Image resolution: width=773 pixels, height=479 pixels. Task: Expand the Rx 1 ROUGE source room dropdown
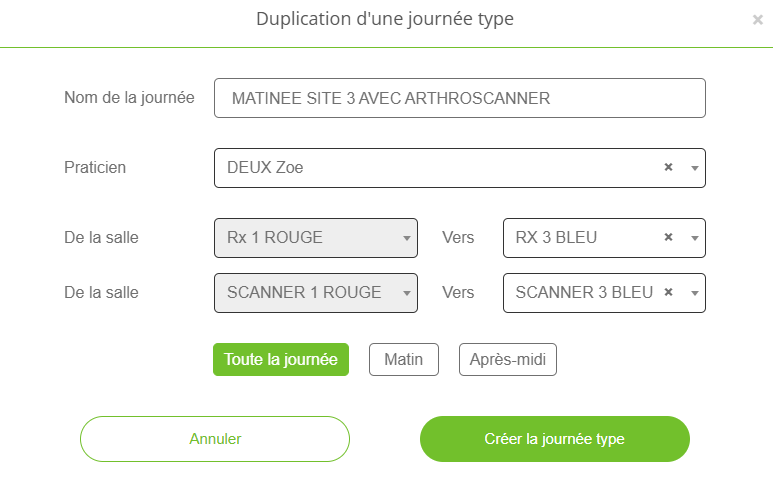(406, 238)
